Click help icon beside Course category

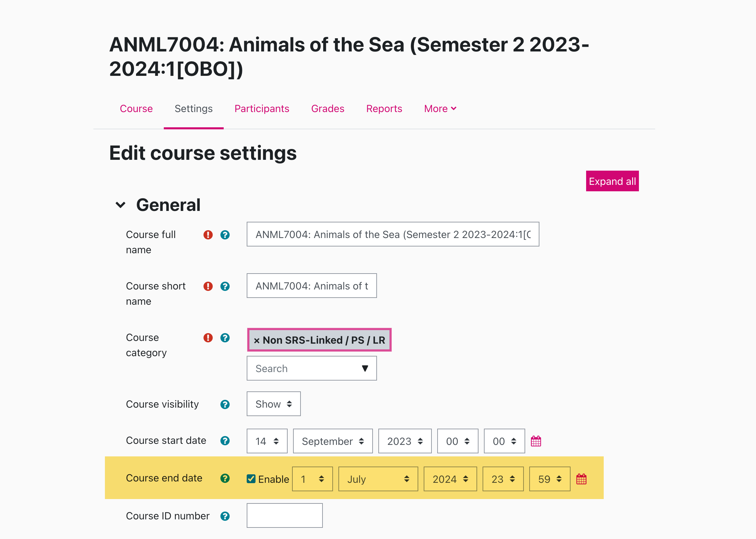point(225,338)
